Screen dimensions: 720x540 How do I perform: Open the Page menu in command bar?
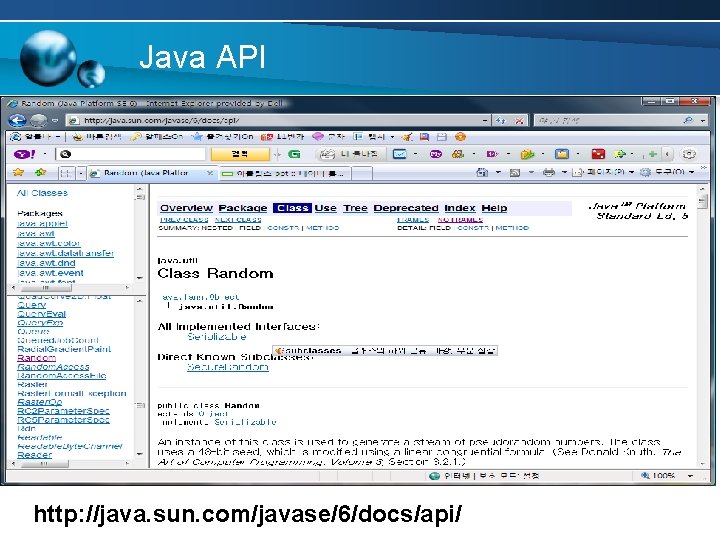pos(603,172)
